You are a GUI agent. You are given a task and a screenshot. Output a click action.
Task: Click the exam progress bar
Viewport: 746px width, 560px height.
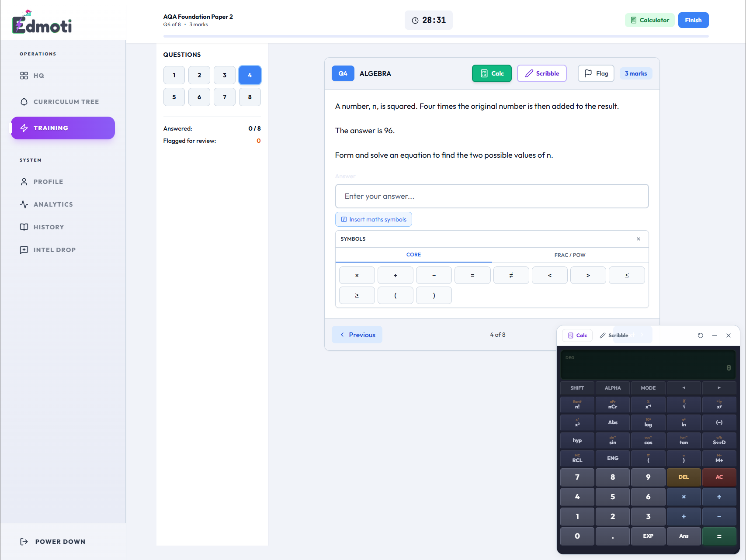[436, 36]
